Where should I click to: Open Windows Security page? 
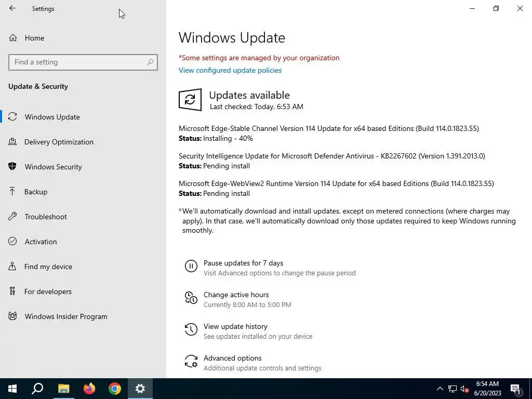coord(83,167)
